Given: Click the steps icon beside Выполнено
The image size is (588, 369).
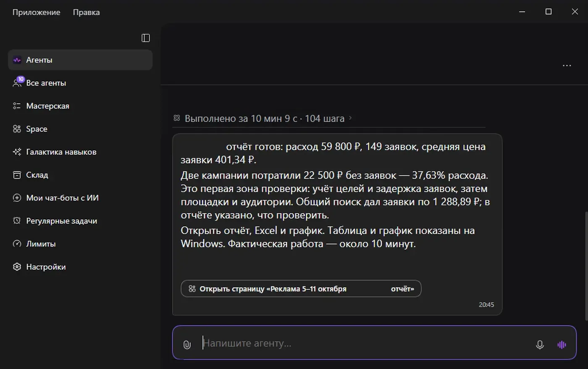Looking at the screenshot, I should click(177, 118).
